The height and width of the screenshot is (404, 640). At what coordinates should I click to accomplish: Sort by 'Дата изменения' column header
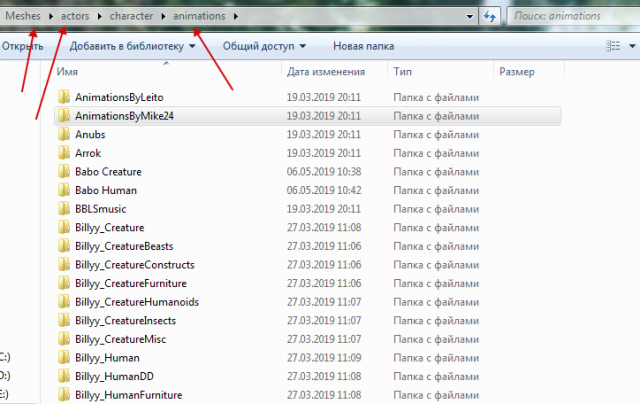coord(323,72)
